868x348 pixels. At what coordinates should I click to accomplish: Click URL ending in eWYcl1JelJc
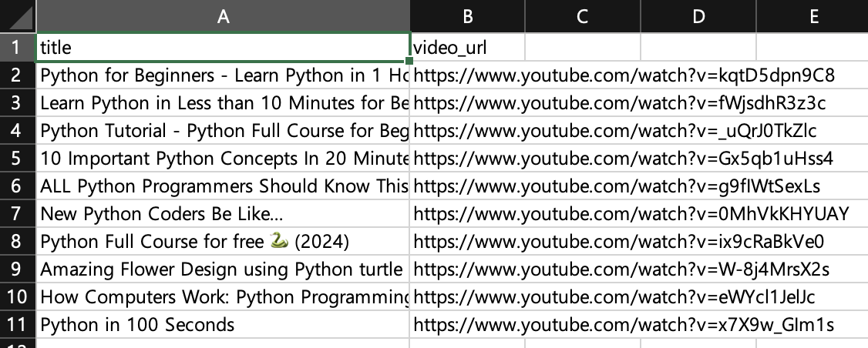pyautogui.click(x=614, y=296)
